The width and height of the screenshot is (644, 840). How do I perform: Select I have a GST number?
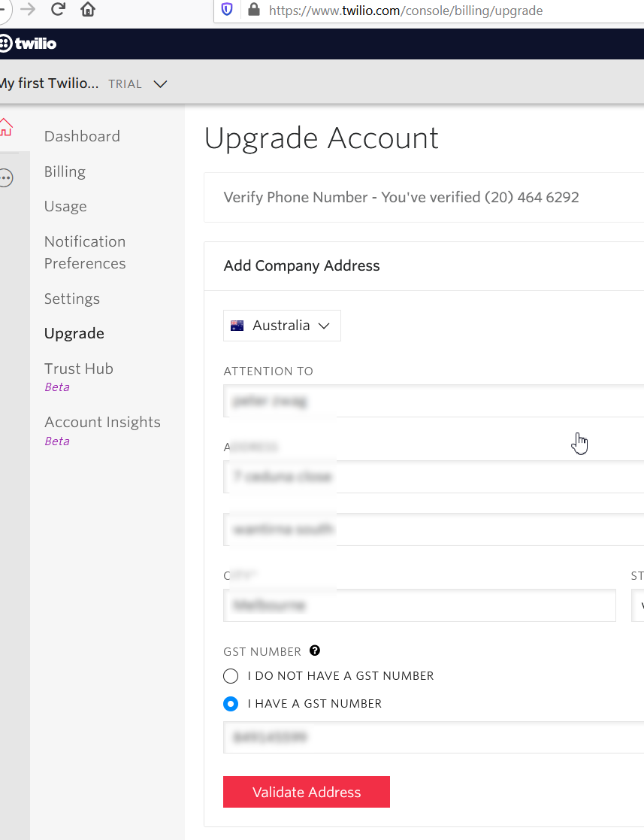tap(231, 704)
